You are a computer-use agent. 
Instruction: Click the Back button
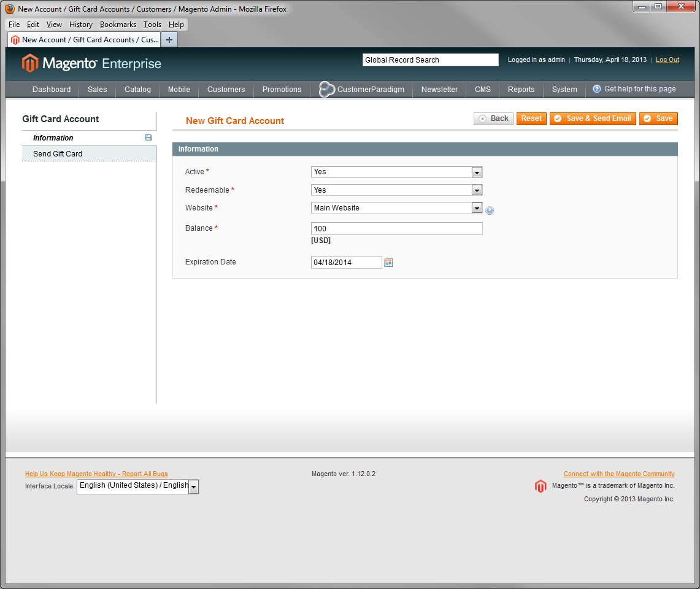(493, 118)
